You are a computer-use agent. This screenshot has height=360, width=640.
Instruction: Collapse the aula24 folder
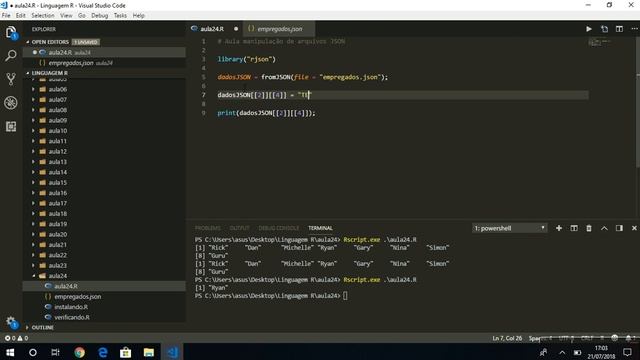point(58,276)
